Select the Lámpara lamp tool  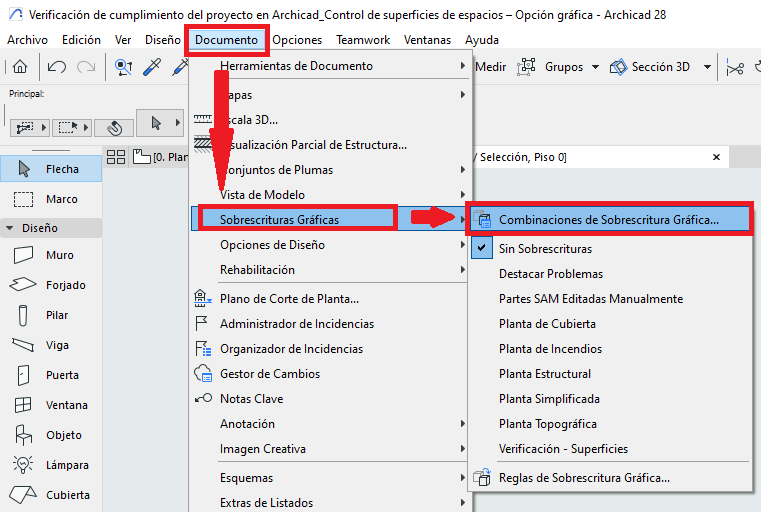(50, 465)
